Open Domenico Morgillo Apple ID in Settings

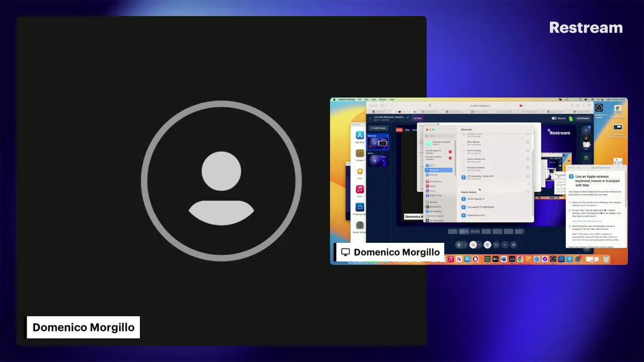point(439,143)
